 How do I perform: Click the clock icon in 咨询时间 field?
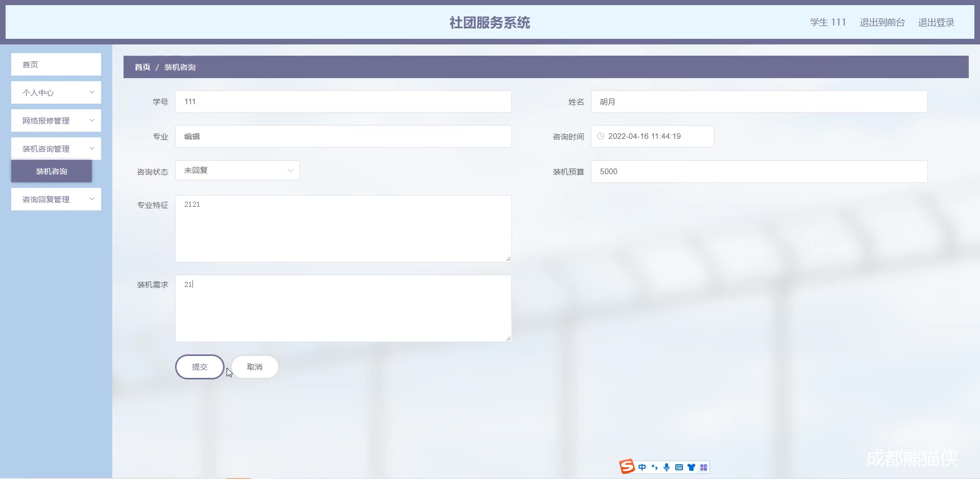pos(601,136)
